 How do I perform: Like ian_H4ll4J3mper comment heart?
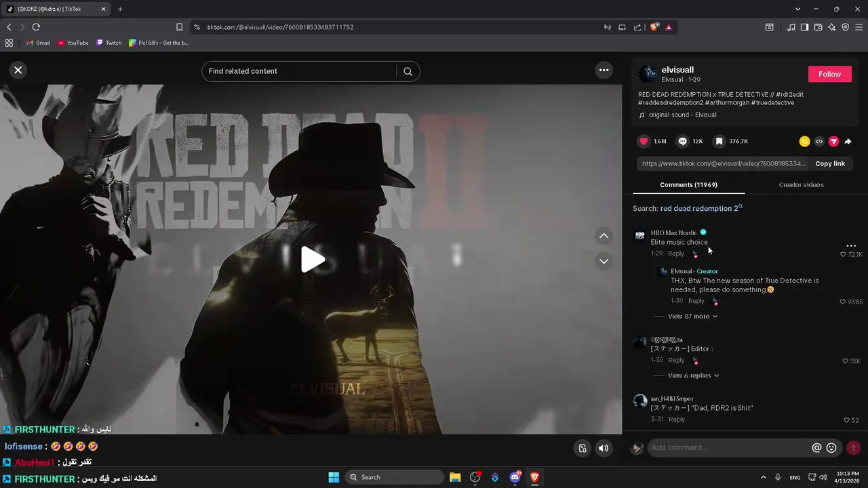pyautogui.click(x=846, y=420)
